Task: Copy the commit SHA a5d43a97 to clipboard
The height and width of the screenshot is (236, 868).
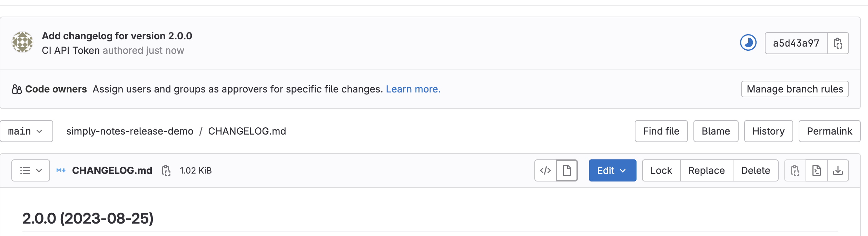Action: coord(839,43)
